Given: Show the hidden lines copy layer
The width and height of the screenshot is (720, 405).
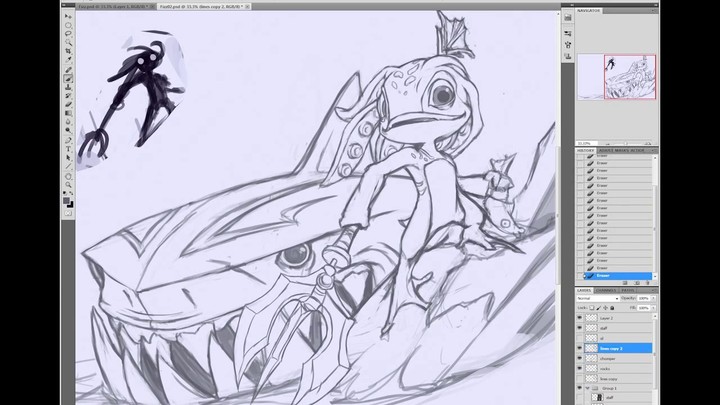Looking at the screenshot, I should pos(579,378).
